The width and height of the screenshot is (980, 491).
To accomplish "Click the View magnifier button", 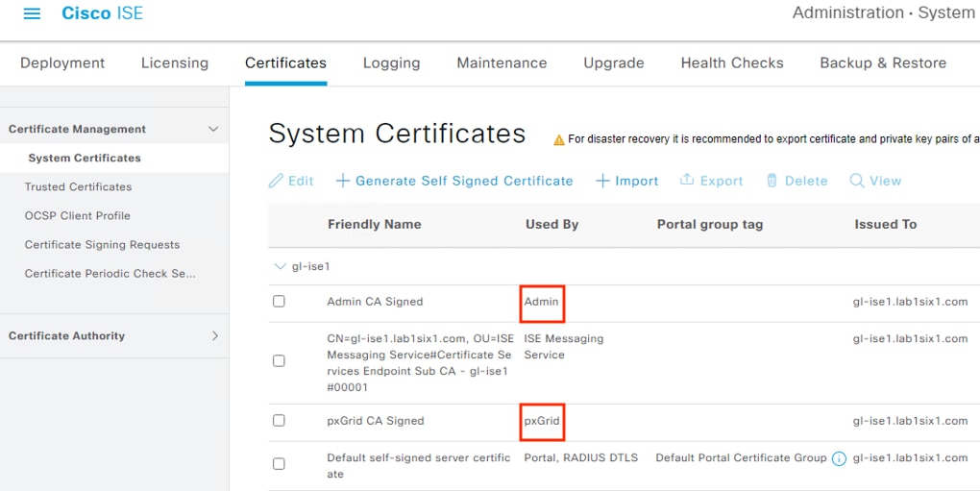I will 875,182.
